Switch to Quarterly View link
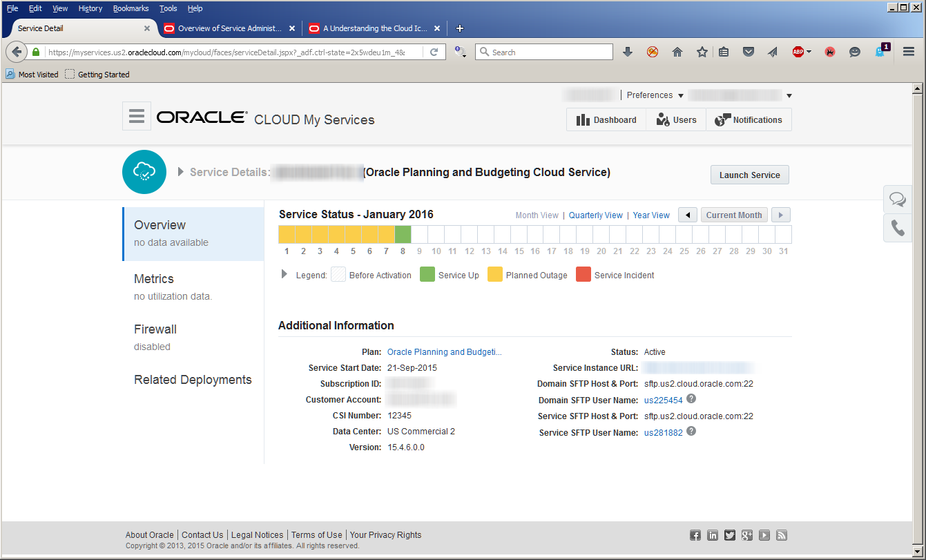 [596, 215]
